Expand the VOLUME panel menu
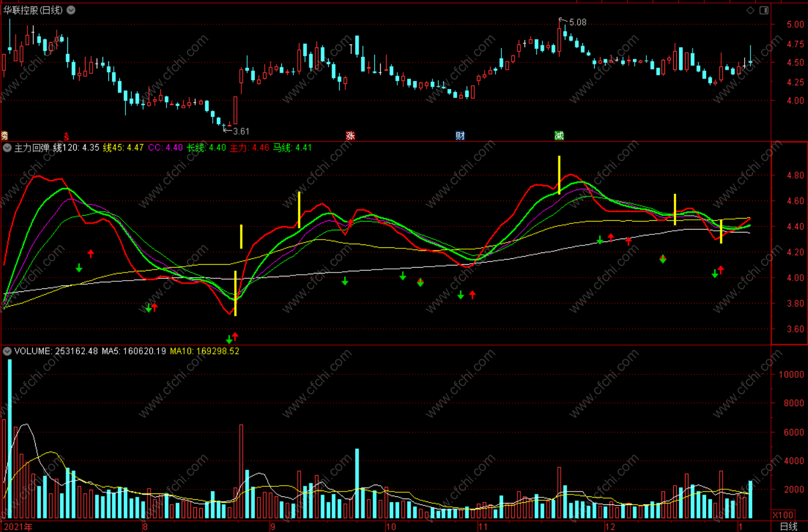This screenshot has width=808, height=532. tap(7, 351)
